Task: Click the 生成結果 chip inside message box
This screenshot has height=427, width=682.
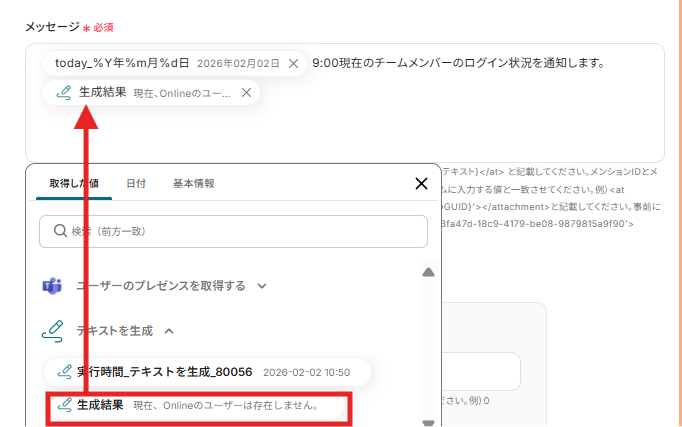Action: pyautogui.click(x=151, y=93)
